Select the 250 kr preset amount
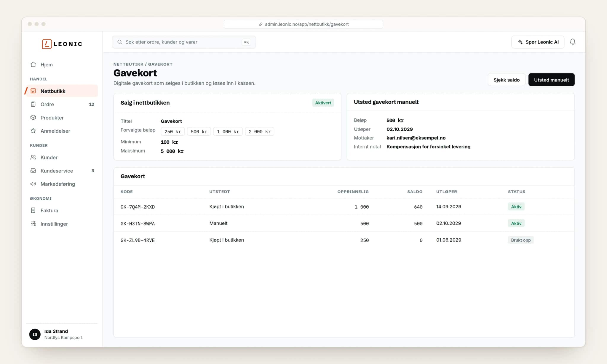Image resolution: width=607 pixels, height=364 pixels. point(172,132)
